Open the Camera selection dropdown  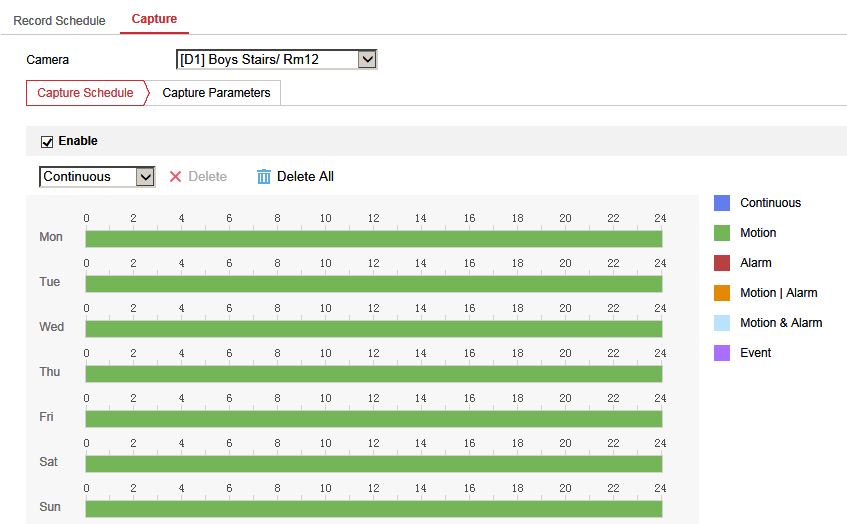click(276, 60)
